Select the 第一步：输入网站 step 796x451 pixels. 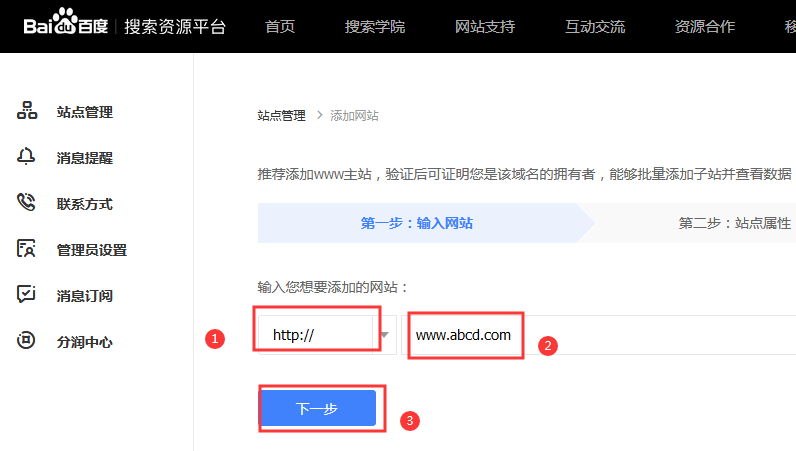(416, 223)
